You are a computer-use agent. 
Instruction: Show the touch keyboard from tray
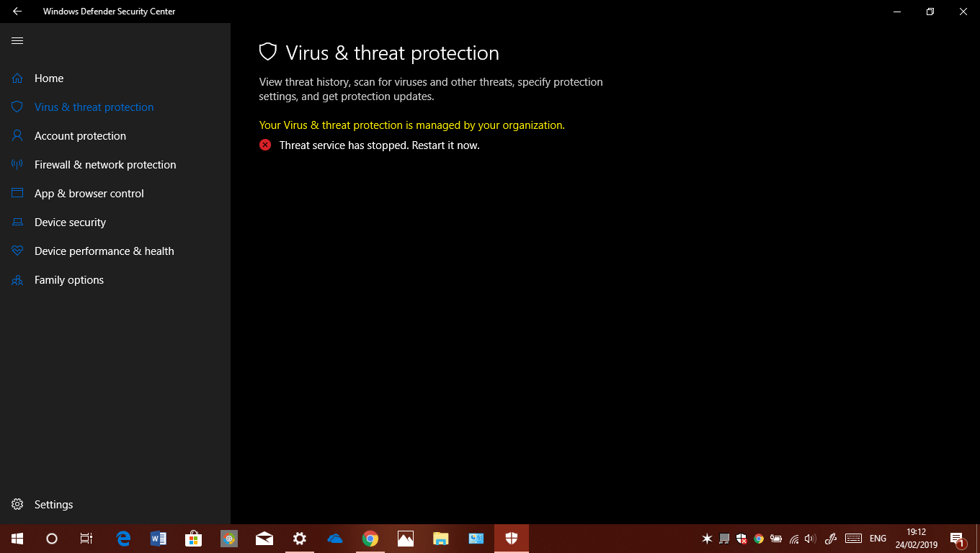pyautogui.click(x=853, y=539)
